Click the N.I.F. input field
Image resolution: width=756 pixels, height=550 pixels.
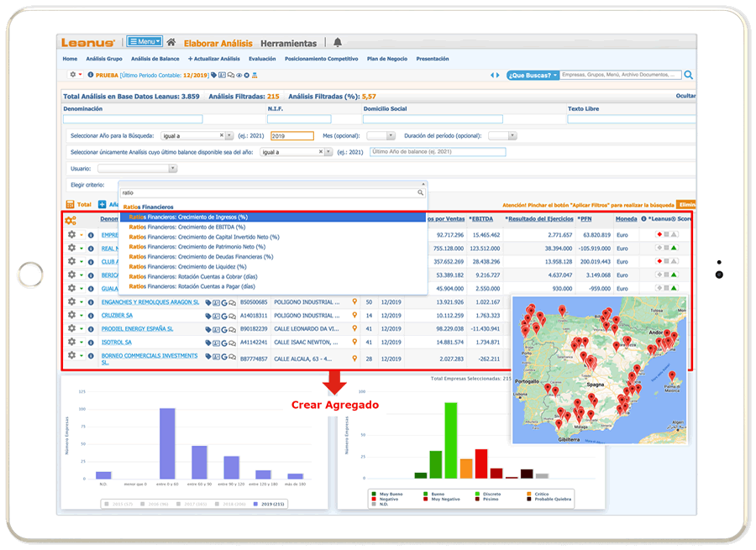click(x=299, y=119)
